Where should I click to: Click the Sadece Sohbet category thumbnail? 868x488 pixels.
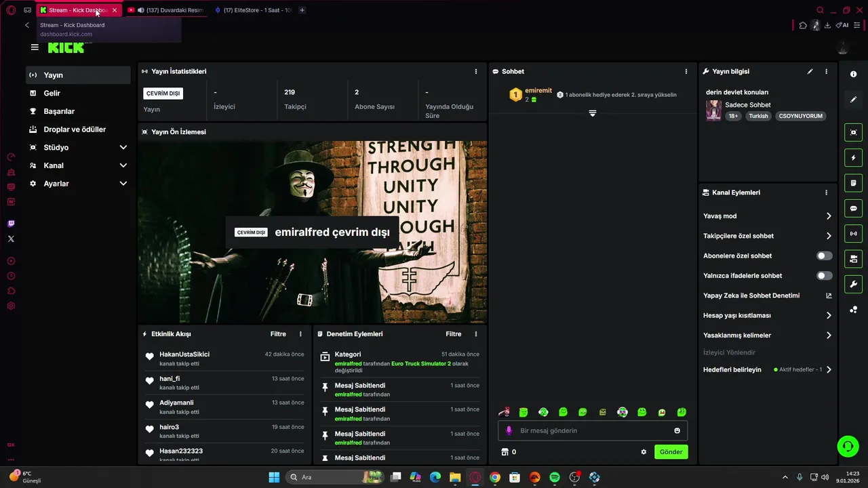coord(713,110)
